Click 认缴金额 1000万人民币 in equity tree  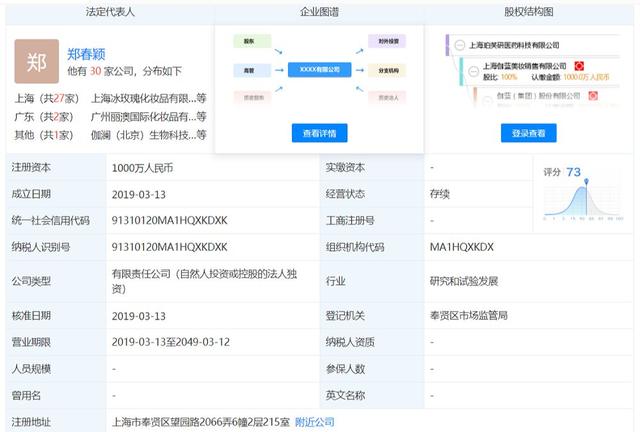coord(570,77)
